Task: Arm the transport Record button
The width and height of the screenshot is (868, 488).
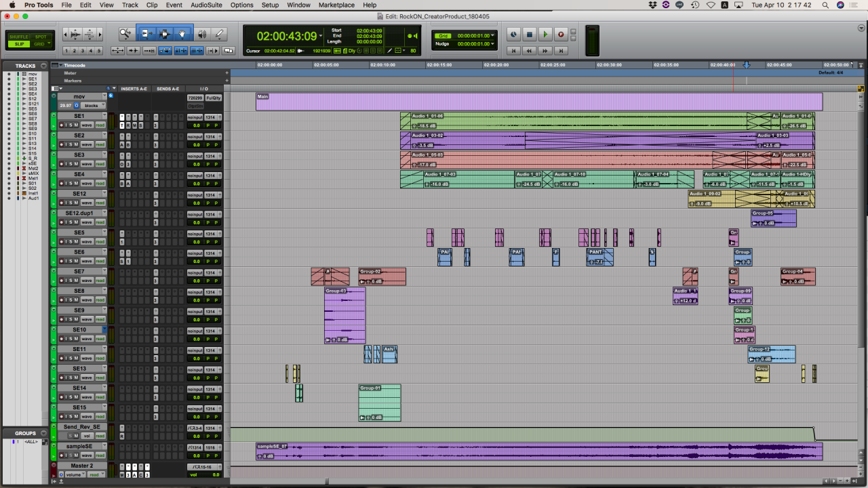Action: click(x=561, y=35)
